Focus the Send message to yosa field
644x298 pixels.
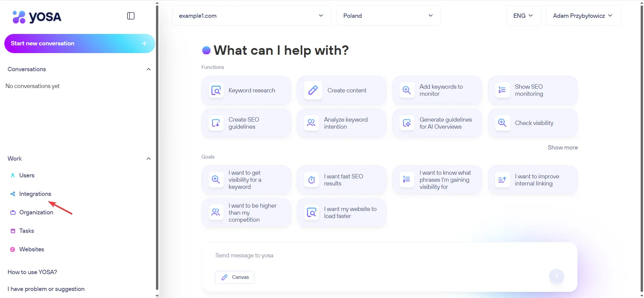[x=369, y=256]
